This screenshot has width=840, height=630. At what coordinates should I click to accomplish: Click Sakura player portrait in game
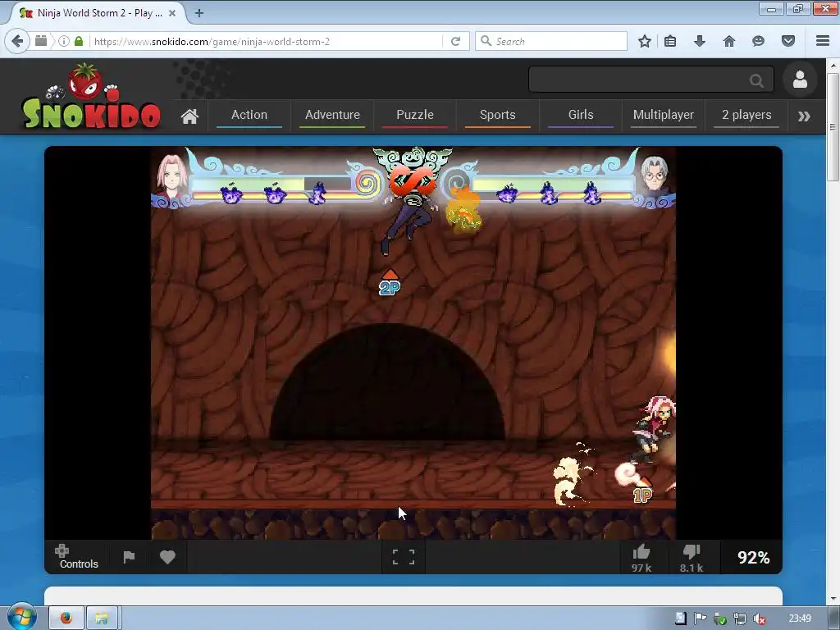[171, 176]
